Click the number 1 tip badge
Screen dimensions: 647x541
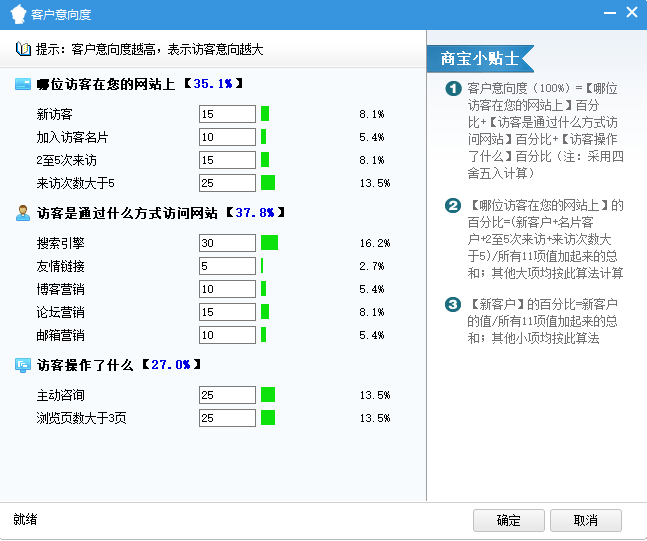453,88
